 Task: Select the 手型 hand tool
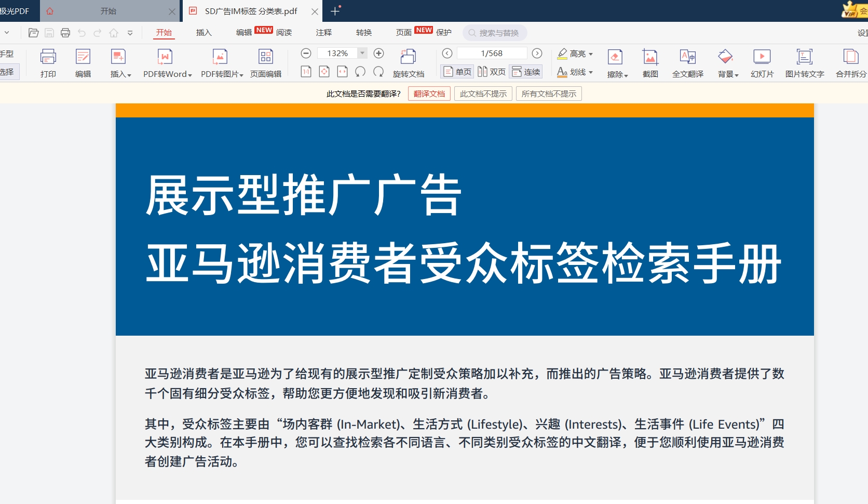point(7,54)
